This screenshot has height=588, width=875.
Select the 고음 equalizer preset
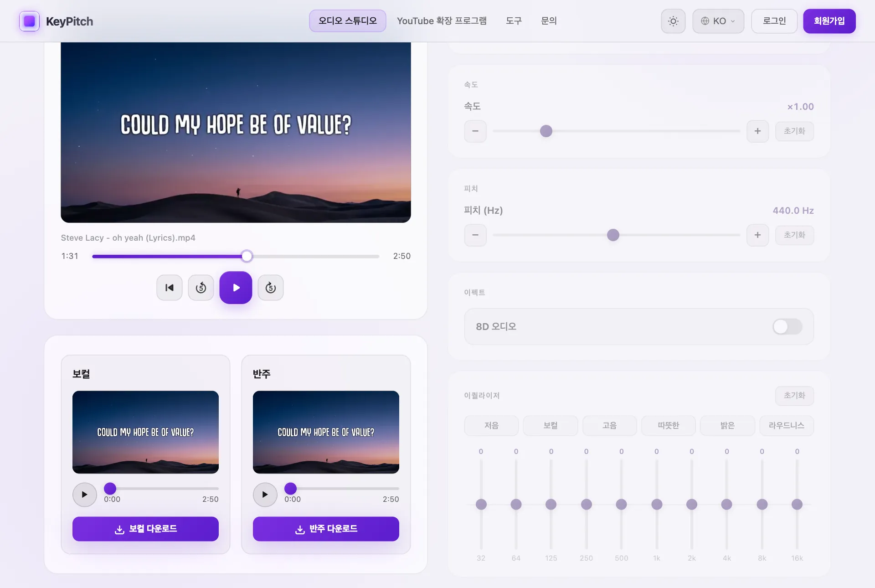(x=609, y=426)
